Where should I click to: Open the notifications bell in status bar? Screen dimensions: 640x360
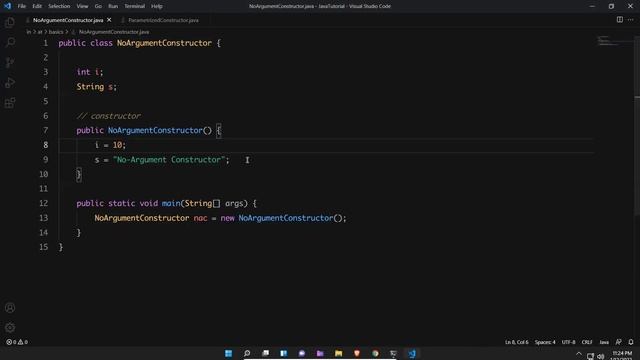pos(631,342)
